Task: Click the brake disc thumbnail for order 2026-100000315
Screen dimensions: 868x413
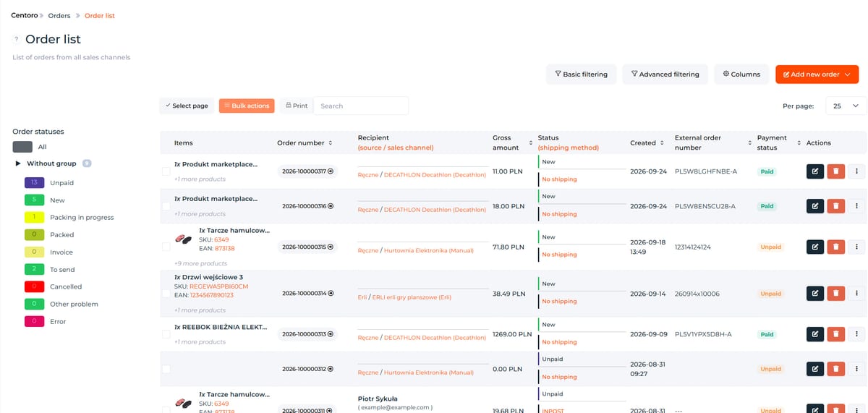Action: (x=184, y=239)
